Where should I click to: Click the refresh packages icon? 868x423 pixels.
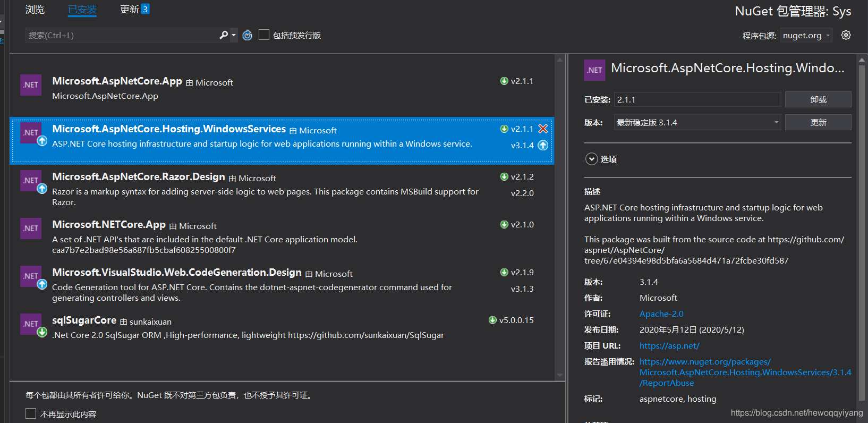248,35
